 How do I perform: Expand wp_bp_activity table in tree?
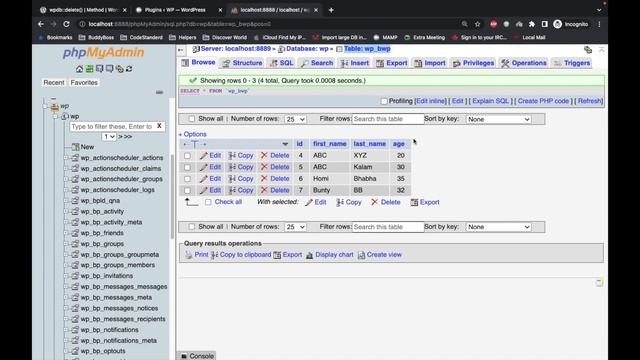tap(66, 211)
